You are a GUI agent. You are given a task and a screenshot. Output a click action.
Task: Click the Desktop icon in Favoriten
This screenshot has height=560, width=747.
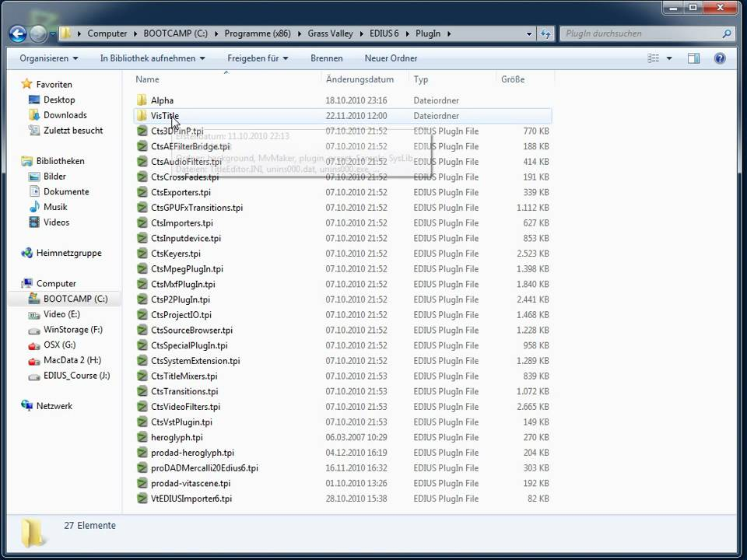click(33, 100)
